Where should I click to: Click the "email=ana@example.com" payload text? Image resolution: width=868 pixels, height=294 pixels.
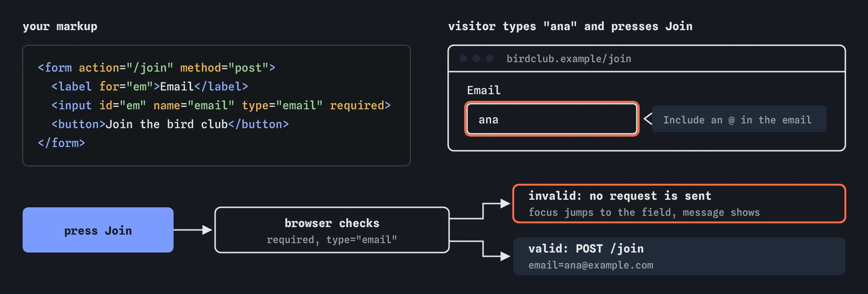(591, 265)
